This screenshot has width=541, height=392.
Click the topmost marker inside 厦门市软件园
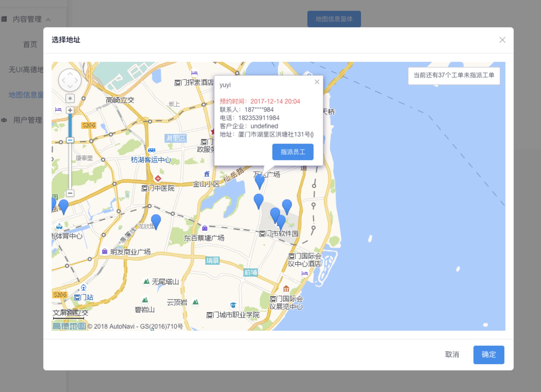[x=287, y=206]
